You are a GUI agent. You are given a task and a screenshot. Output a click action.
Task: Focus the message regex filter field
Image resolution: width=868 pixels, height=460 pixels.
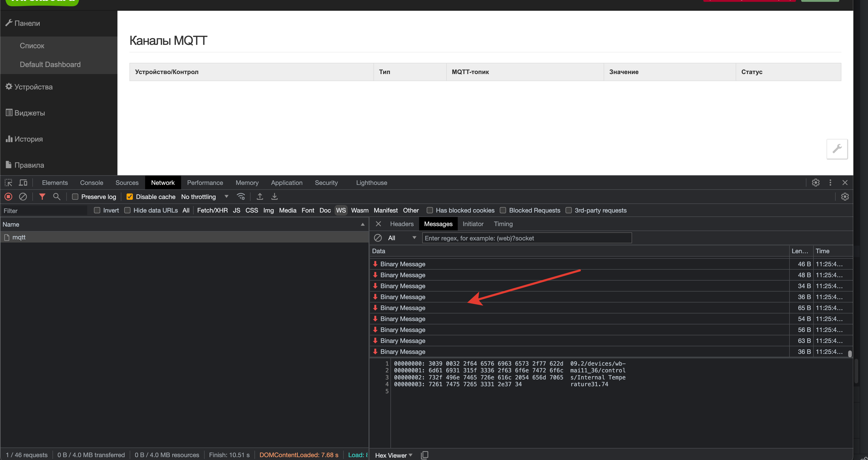pos(527,238)
